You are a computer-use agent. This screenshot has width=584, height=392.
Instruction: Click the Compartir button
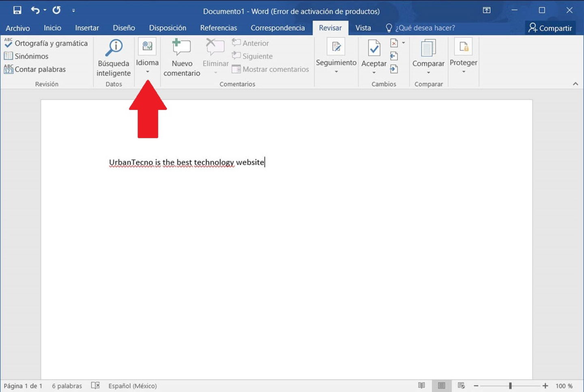point(550,28)
